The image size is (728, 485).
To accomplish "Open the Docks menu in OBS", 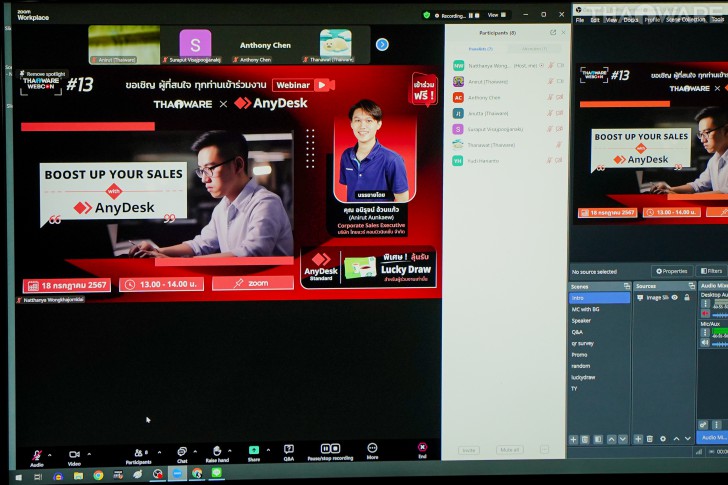I will point(630,19).
